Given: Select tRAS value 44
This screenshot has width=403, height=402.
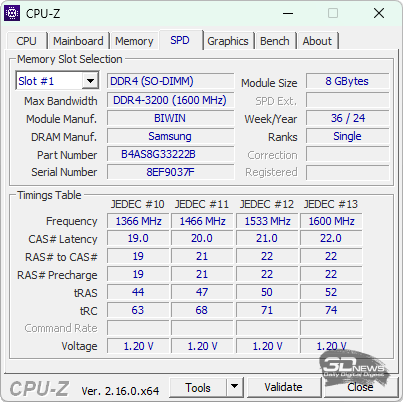Looking at the screenshot, I should tap(138, 292).
